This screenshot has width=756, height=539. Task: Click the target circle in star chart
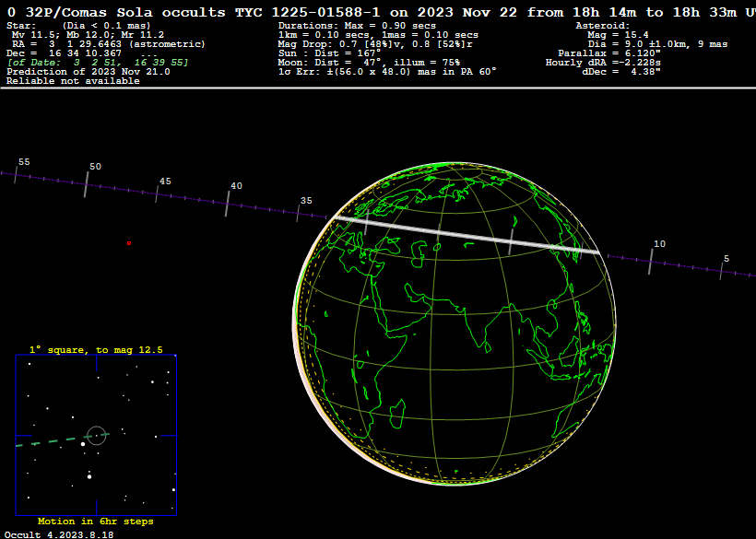pos(97,436)
